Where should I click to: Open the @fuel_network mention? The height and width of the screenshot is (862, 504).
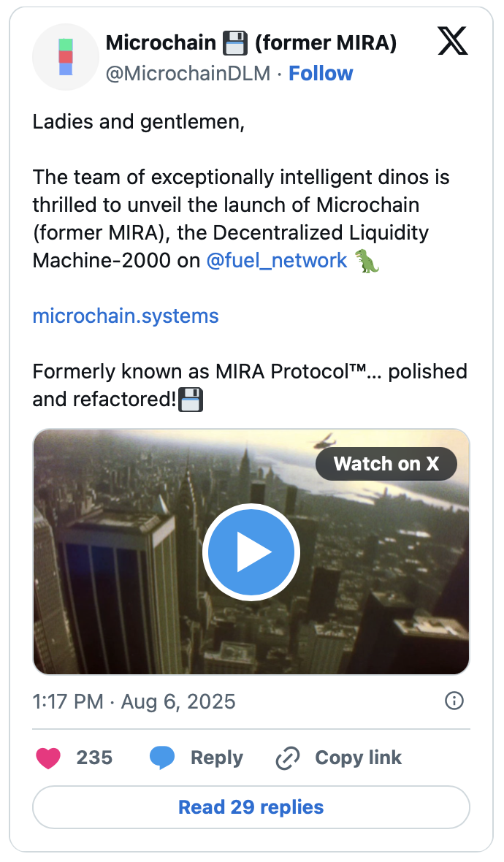277,261
